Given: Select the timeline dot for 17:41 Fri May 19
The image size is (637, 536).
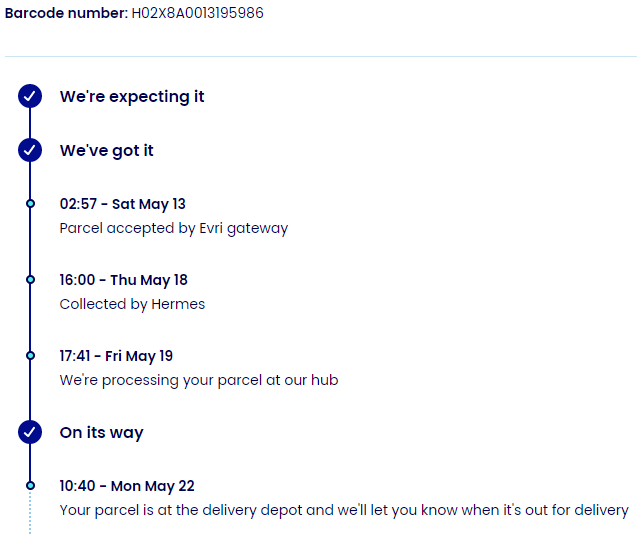Looking at the screenshot, I should [x=30, y=356].
